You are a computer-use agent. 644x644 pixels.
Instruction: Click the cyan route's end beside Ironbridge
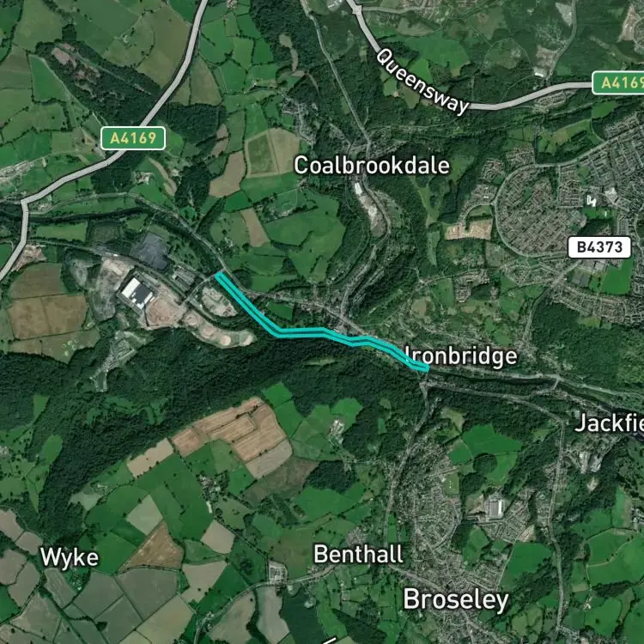[426, 368]
